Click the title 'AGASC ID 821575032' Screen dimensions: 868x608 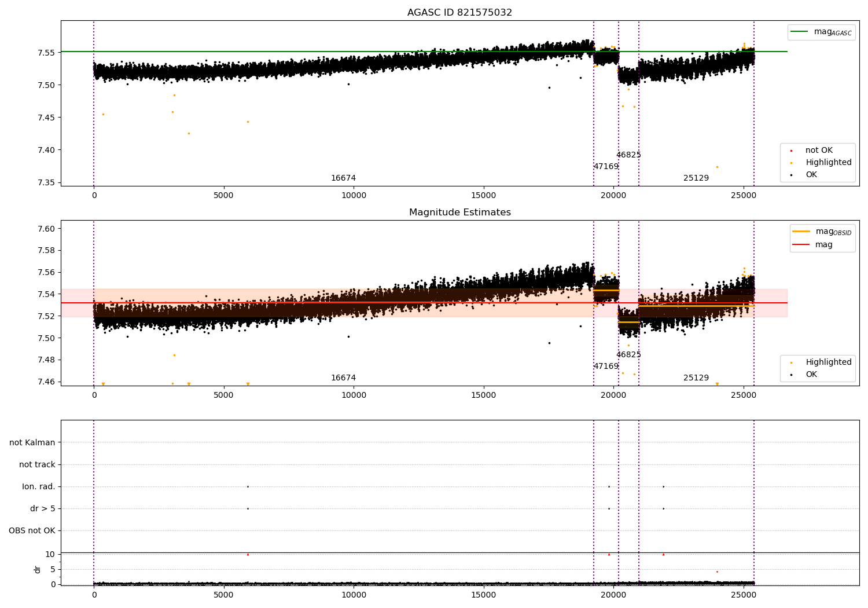coord(459,12)
